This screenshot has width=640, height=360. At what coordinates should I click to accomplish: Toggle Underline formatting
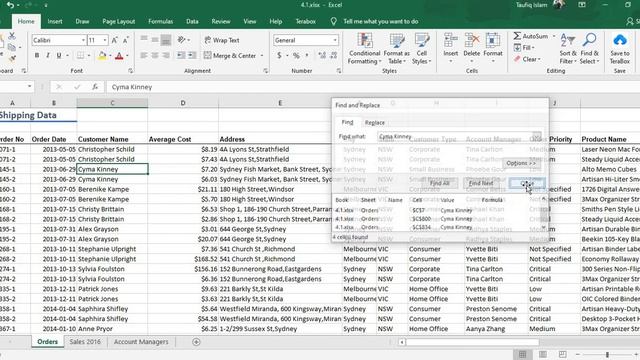pos(59,56)
